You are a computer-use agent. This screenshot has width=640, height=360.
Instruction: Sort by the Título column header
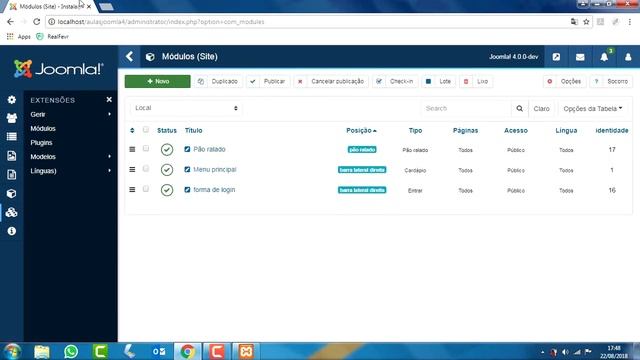tap(193, 131)
